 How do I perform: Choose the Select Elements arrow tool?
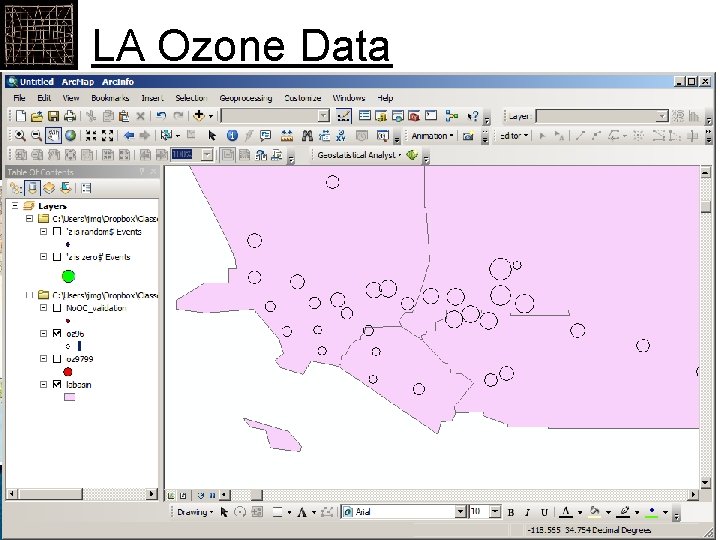212,135
